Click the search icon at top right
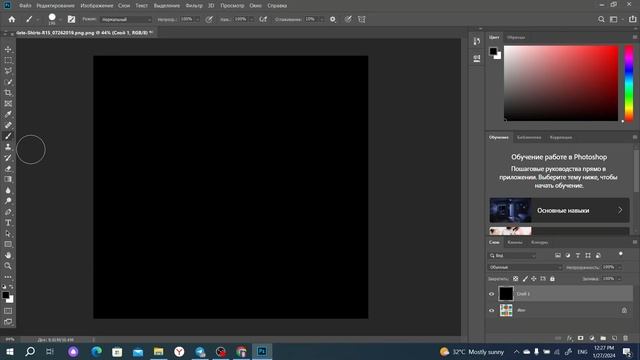 click(601, 19)
